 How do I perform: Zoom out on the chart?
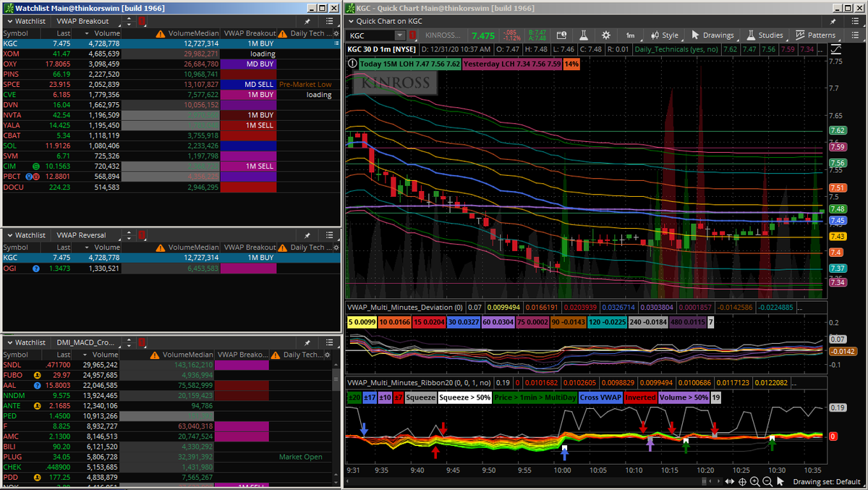click(x=767, y=481)
